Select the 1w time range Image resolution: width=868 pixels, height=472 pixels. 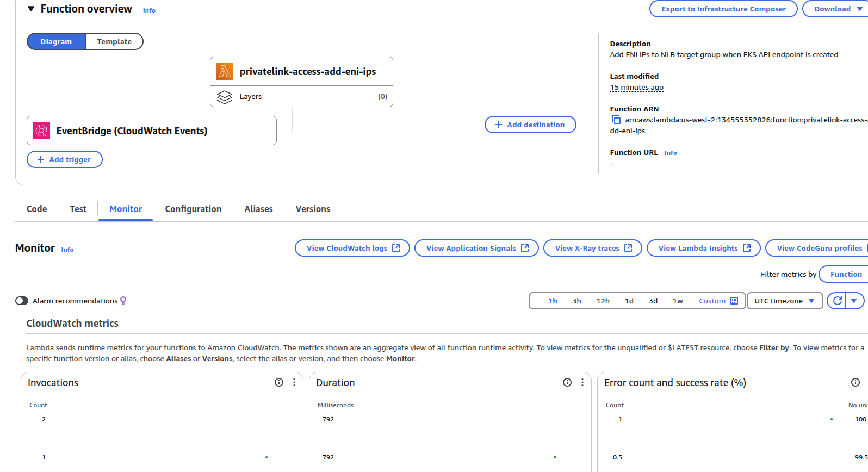click(678, 301)
